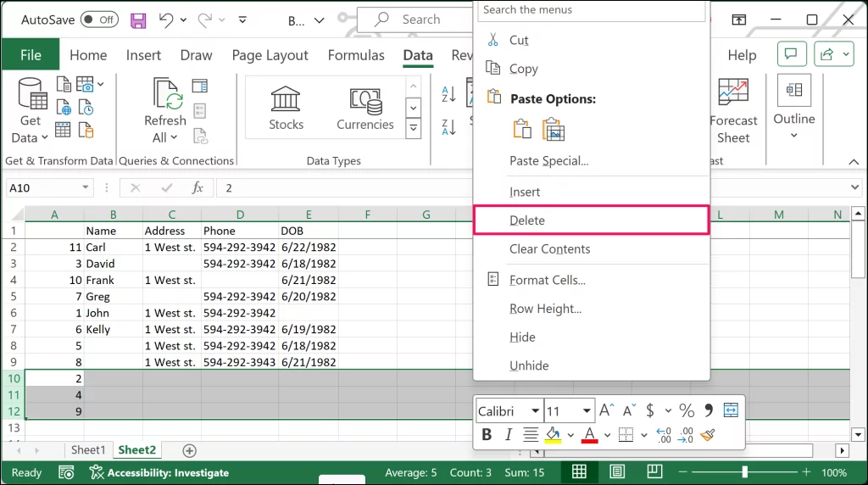Click the Get Data button
Image resolution: width=868 pixels, height=485 pixels.
pos(31,109)
